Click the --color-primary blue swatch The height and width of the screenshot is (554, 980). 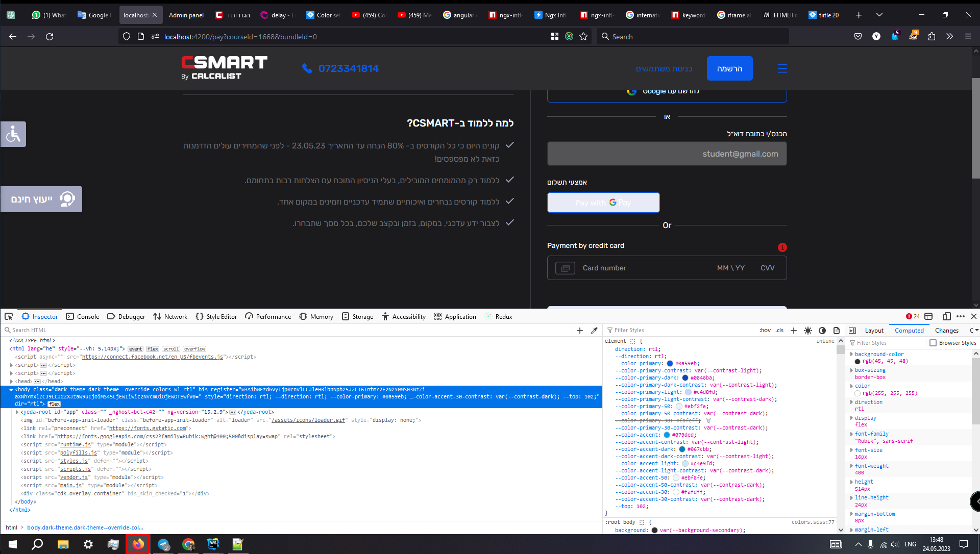coord(670,364)
